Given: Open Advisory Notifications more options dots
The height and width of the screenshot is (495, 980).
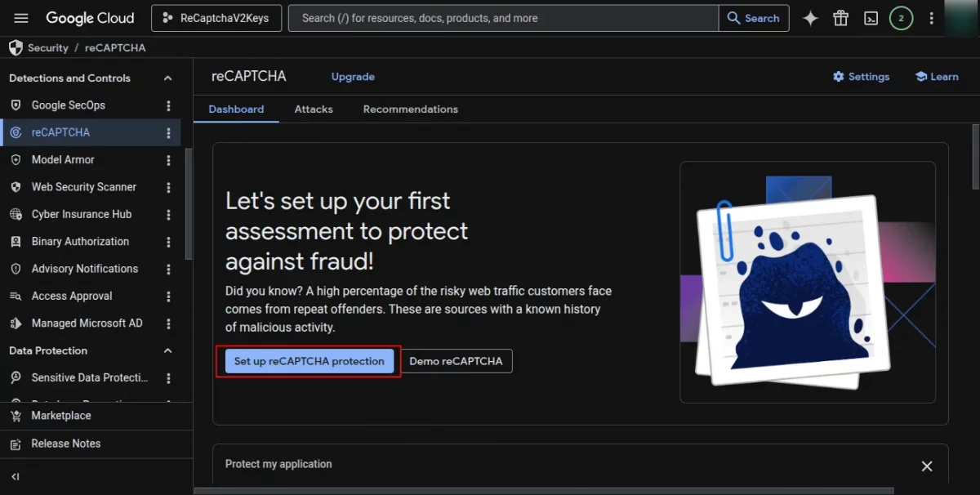Looking at the screenshot, I should [x=169, y=269].
